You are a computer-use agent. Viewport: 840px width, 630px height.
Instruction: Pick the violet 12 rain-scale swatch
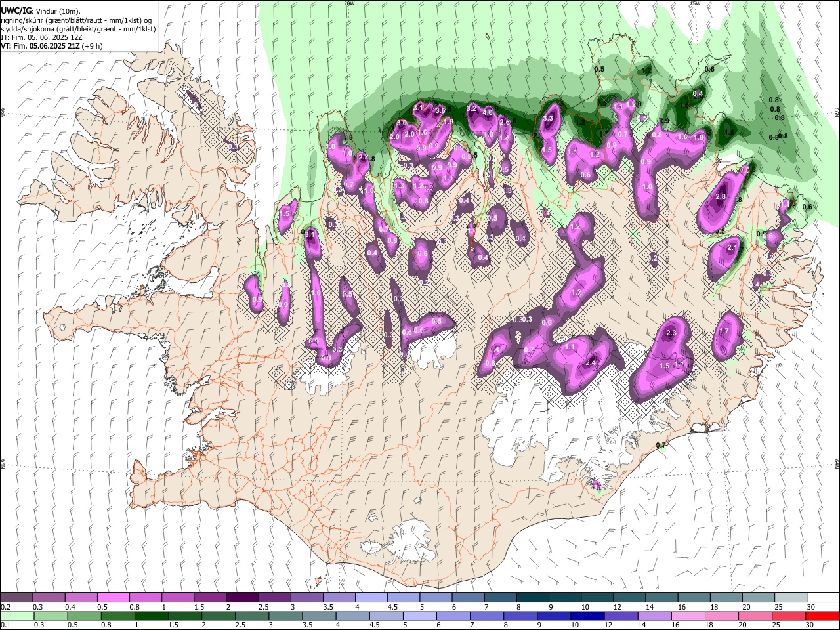(621, 616)
